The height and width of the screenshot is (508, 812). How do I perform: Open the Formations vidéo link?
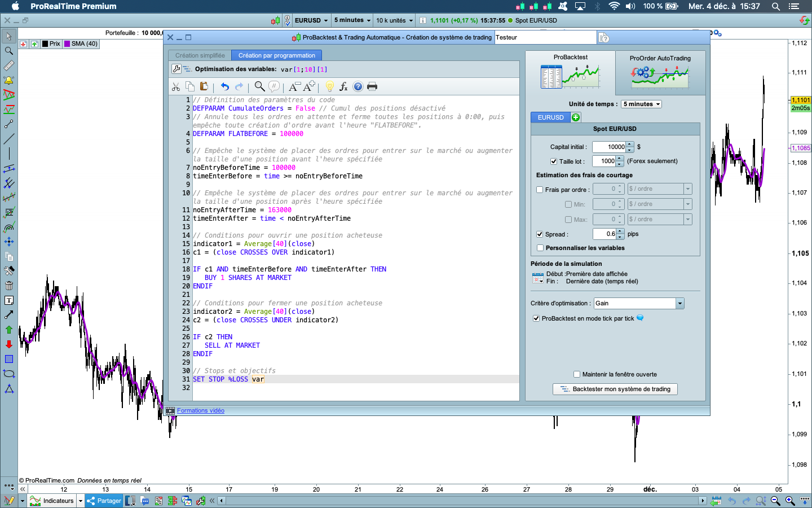tap(201, 411)
